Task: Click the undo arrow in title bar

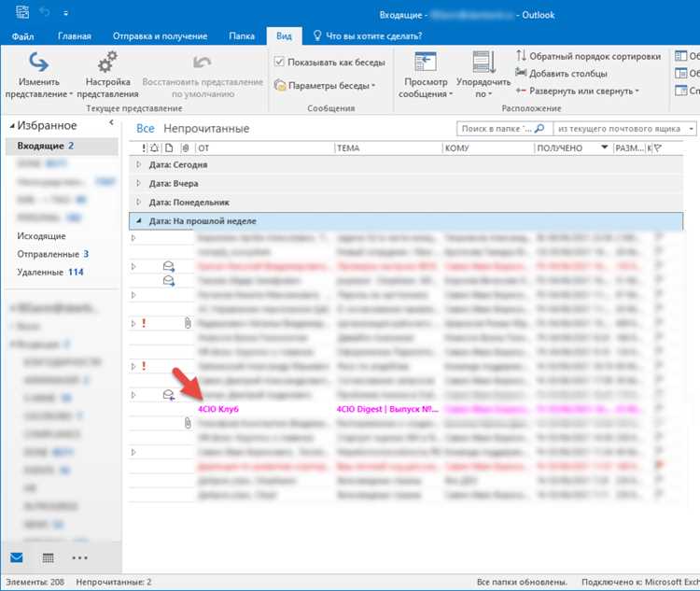Action: click(x=45, y=12)
